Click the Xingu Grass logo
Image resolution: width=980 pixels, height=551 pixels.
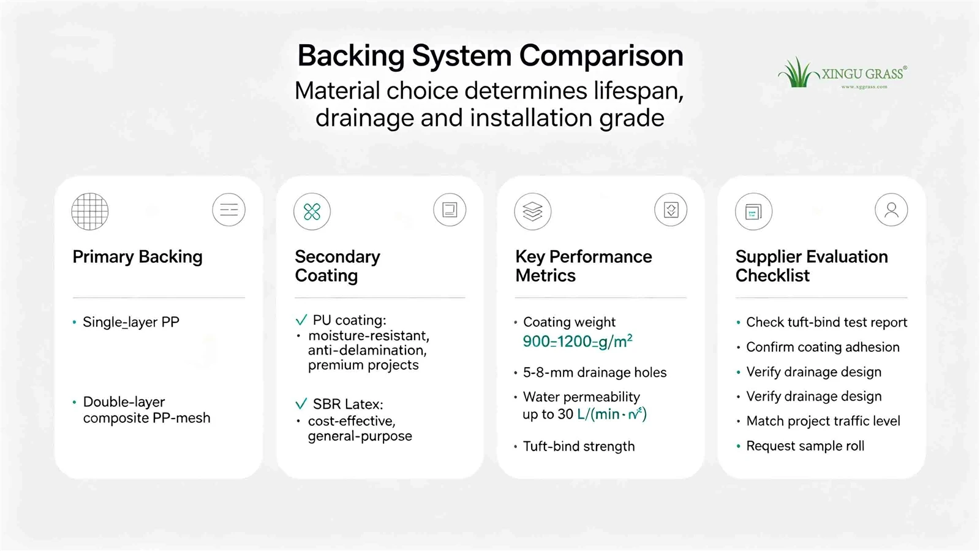[843, 73]
